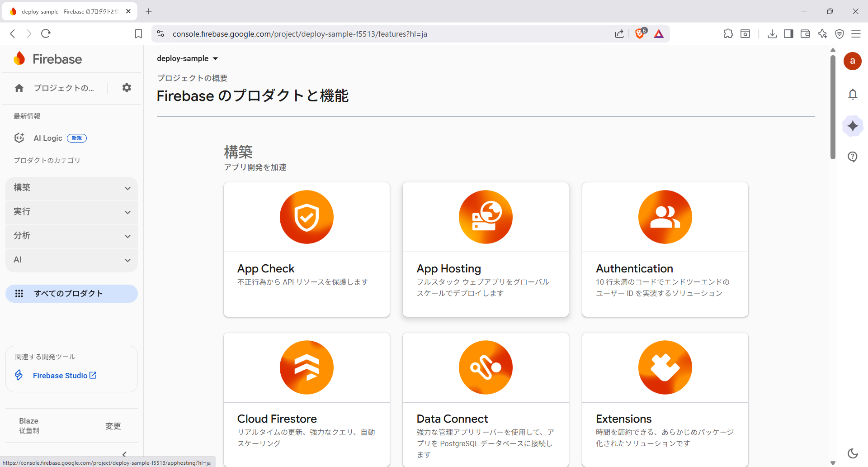
Task: Open the Authentication card title
Action: point(634,269)
